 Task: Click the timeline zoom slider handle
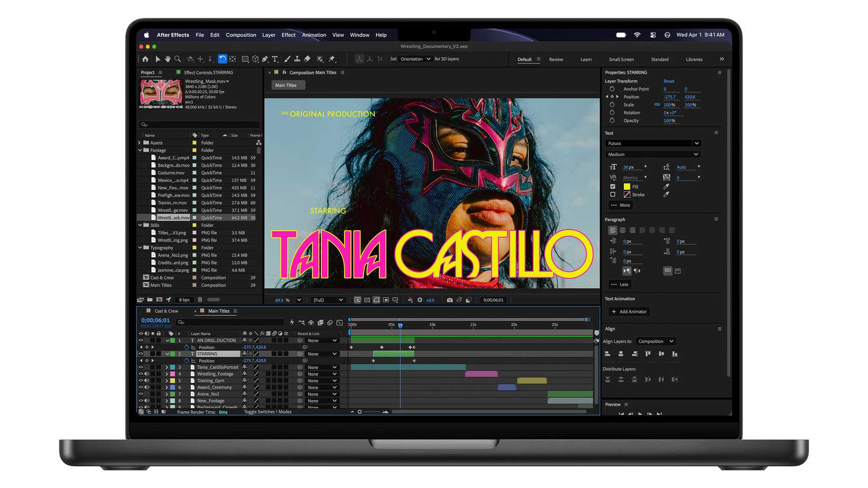pyautogui.click(x=360, y=412)
